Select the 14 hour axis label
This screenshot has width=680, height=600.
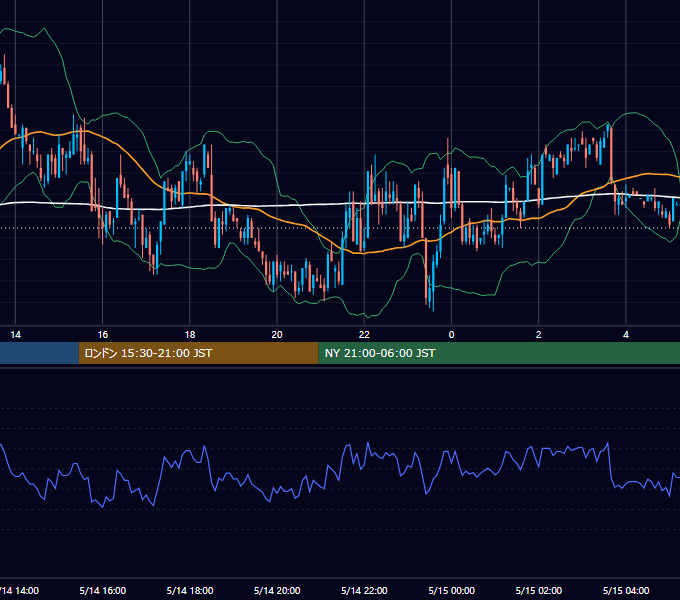click(15, 335)
